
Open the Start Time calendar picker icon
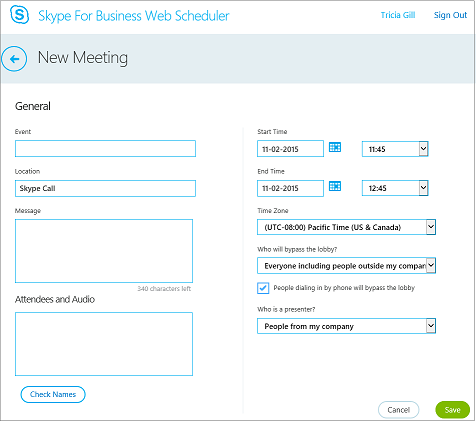tap(335, 147)
